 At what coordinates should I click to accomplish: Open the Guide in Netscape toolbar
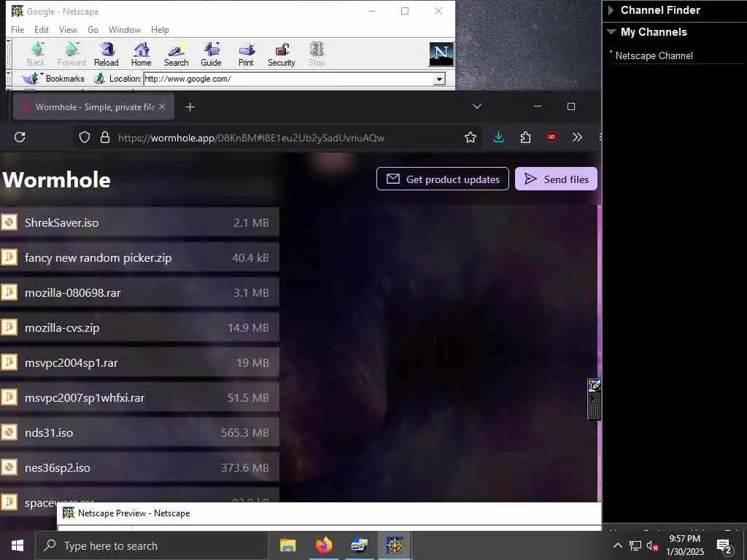click(211, 54)
